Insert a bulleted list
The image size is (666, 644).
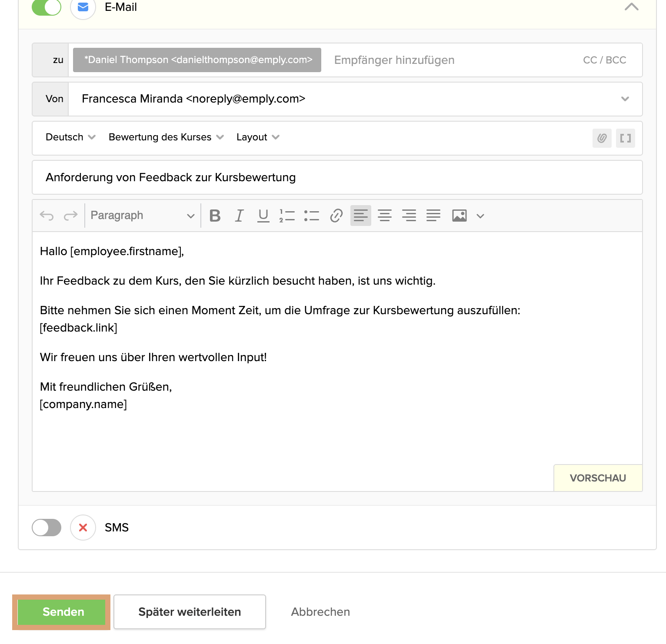(x=311, y=216)
